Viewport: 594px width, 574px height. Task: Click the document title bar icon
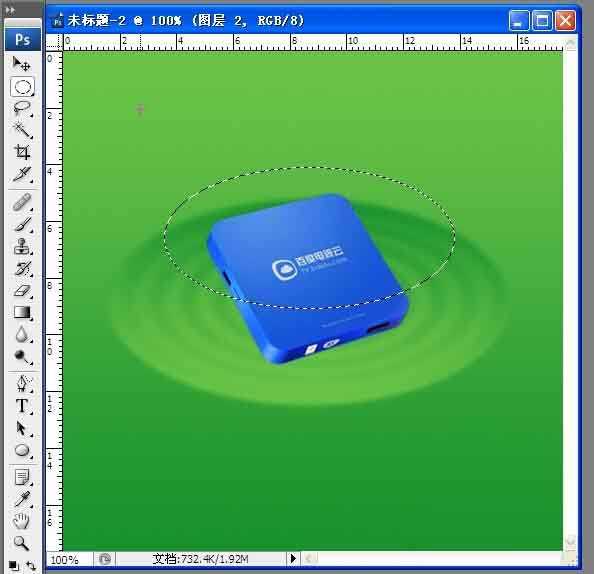click(x=58, y=20)
